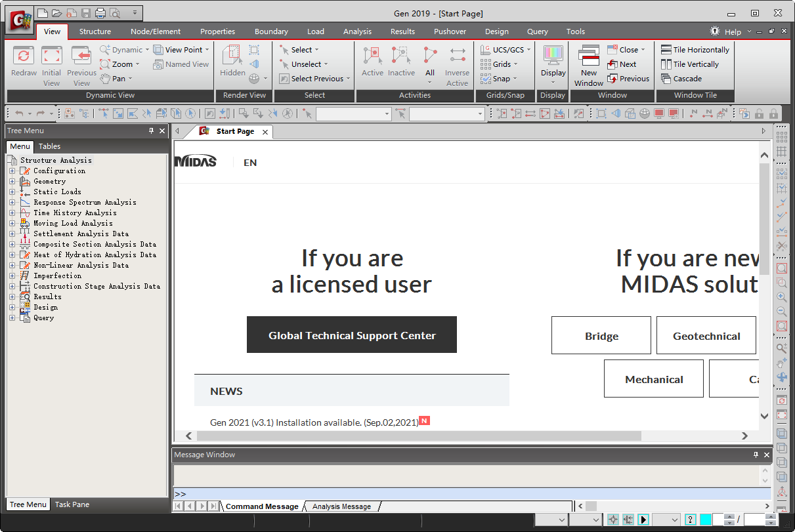This screenshot has height=532, width=795.
Task: Click the Inverse Active icon
Action: pos(457,56)
